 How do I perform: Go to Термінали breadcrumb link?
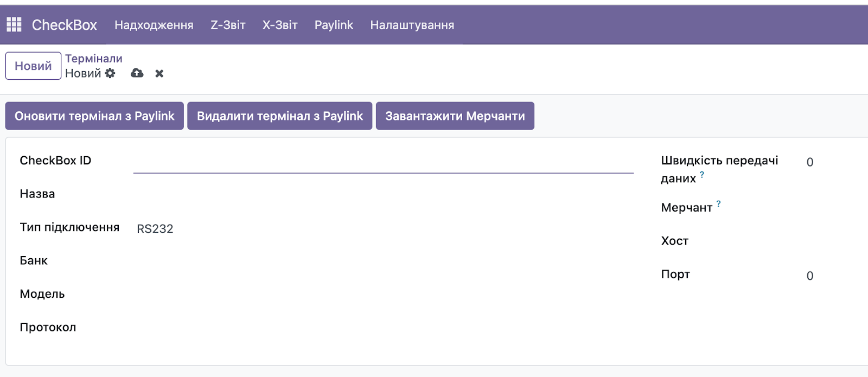(x=94, y=59)
